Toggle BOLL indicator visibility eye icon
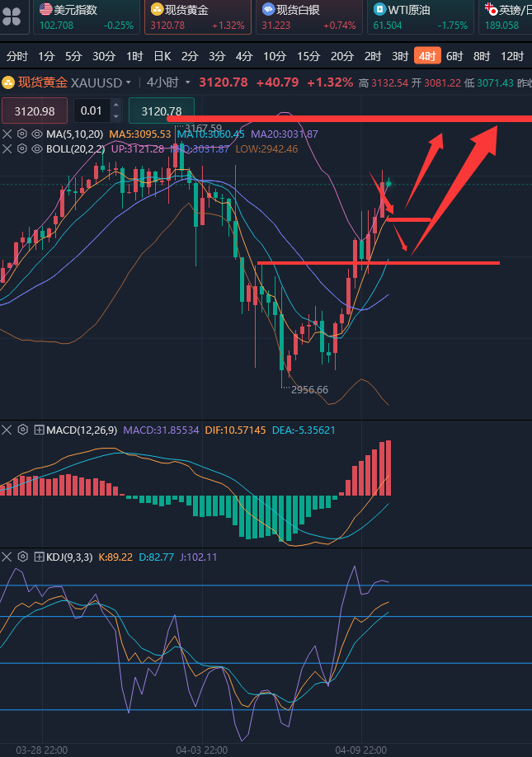 pos(36,148)
